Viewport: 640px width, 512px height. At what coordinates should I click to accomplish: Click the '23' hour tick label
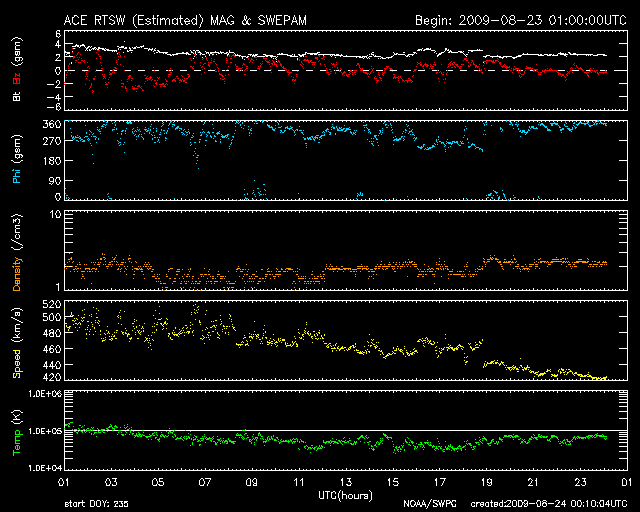pyautogui.click(x=580, y=483)
